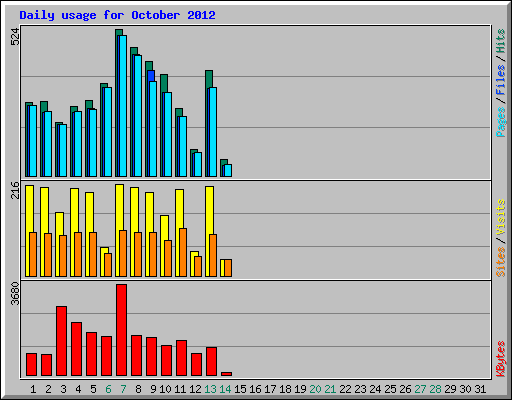This screenshot has height=400, width=512.
Task: Click the 'KBytes' legend label
Action: 501,359
